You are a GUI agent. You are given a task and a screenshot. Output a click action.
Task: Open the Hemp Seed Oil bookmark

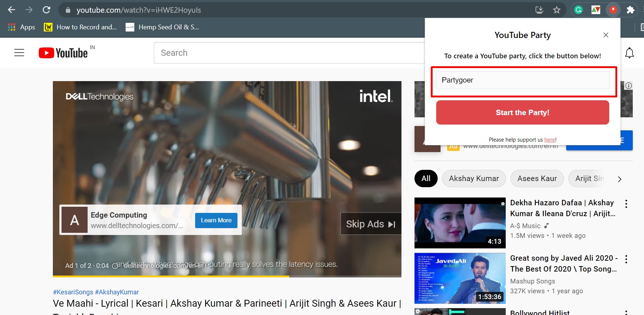(162, 27)
